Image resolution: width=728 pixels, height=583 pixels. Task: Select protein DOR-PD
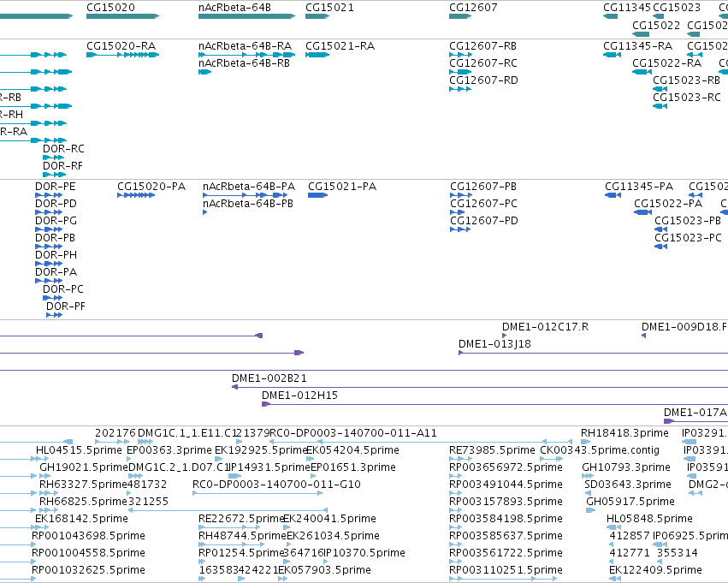point(49,212)
